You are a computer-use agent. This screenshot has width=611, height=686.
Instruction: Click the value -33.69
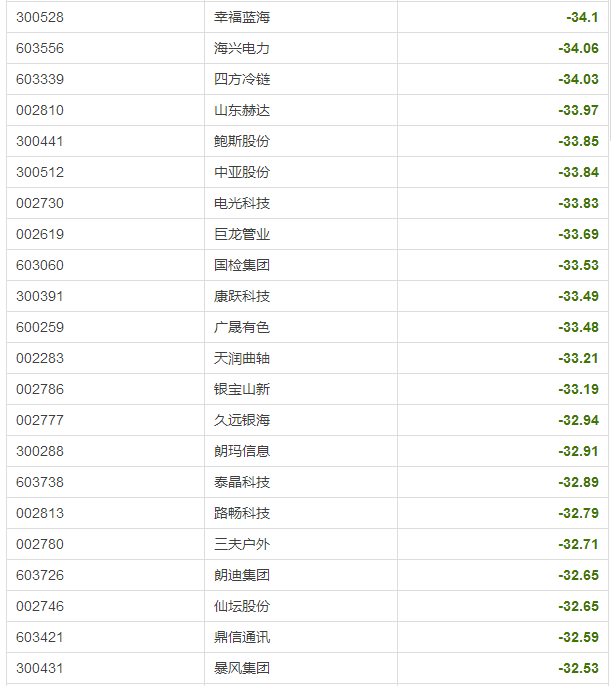tap(578, 234)
